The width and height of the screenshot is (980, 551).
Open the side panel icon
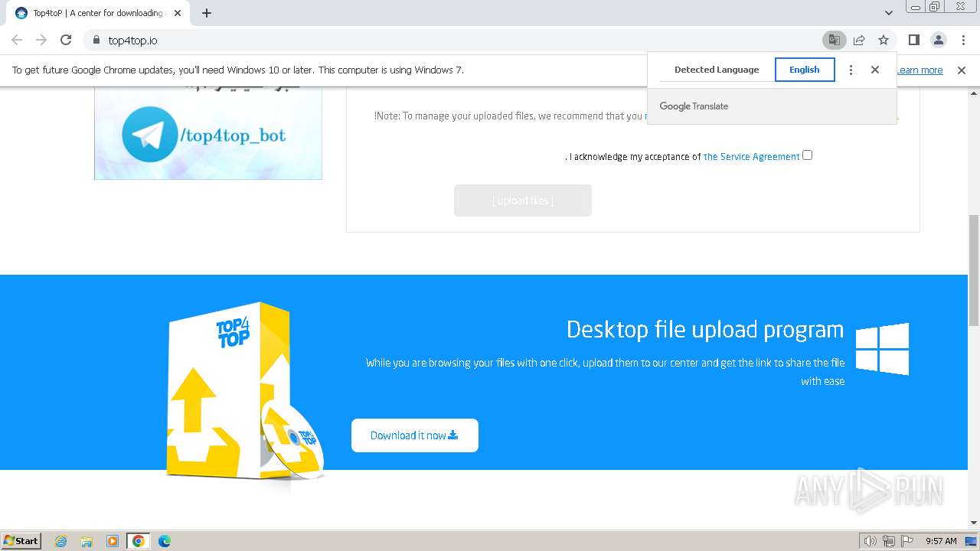(x=913, y=40)
